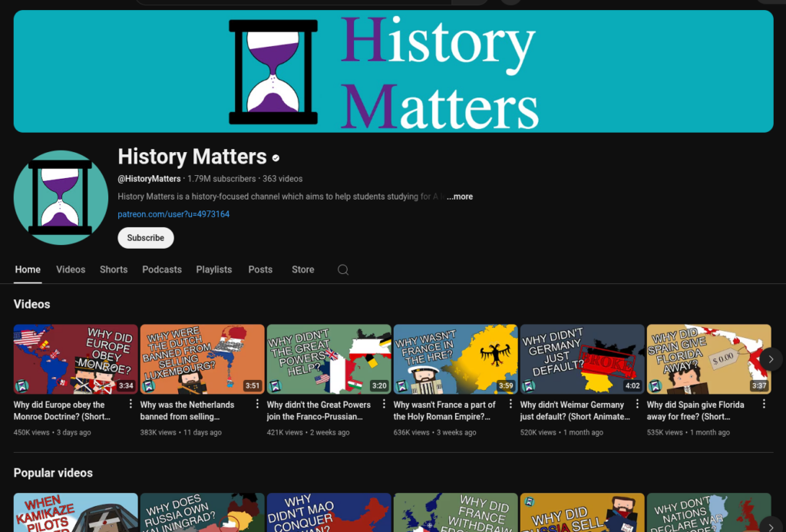
Task: Click "450K views • 3 days ago" text
Action: [52, 432]
